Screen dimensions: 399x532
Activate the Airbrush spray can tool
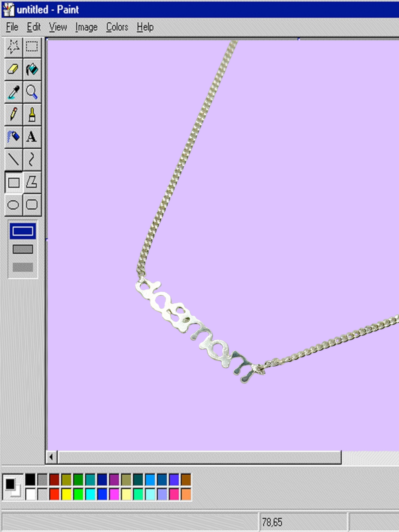[14, 137]
